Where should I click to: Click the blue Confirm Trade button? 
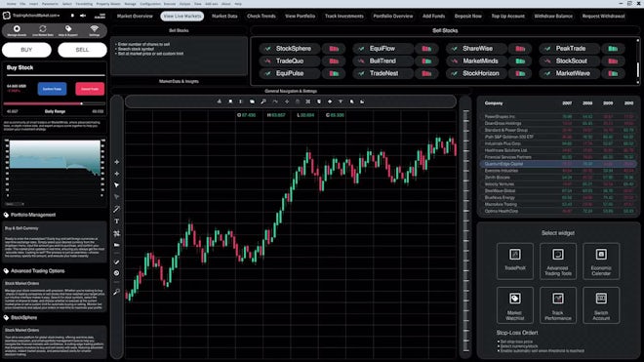pos(52,89)
